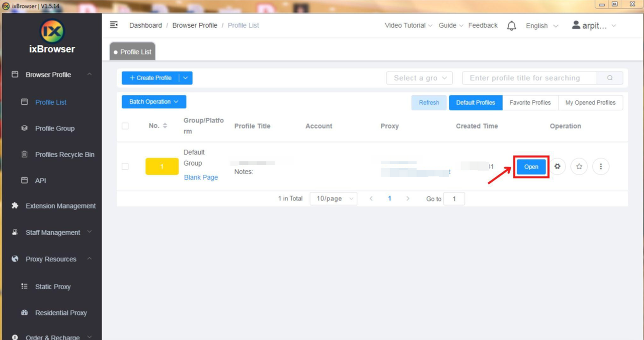This screenshot has height=340, width=644.
Task: Collapse the Proxy Resources sidebar section
Action: [x=89, y=259]
